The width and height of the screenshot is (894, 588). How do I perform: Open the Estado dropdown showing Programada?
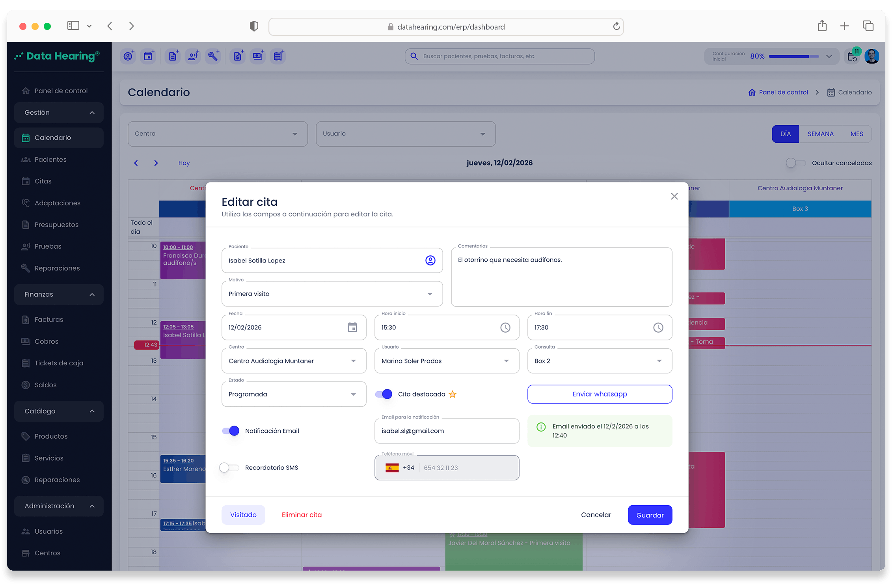click(x=294, y=394)
